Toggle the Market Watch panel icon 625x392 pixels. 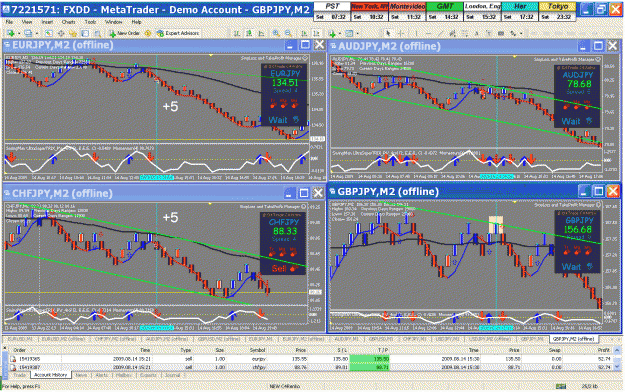tap(49, 33)
